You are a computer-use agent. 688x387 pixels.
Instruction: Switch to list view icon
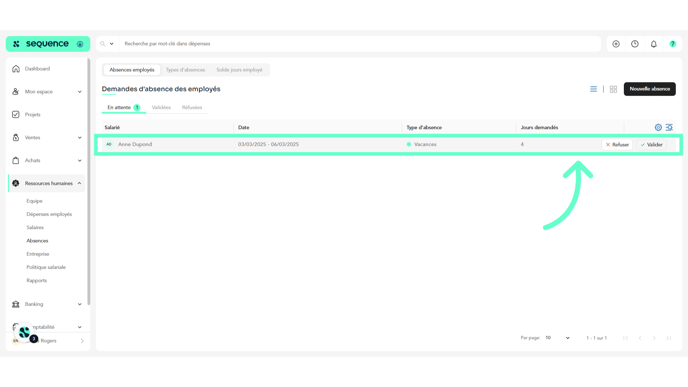pos(594,89)
